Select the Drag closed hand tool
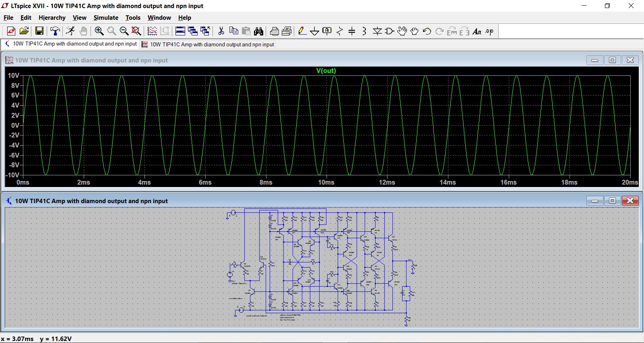This screenshot has width=644, height=343. [x=415, y=31]
